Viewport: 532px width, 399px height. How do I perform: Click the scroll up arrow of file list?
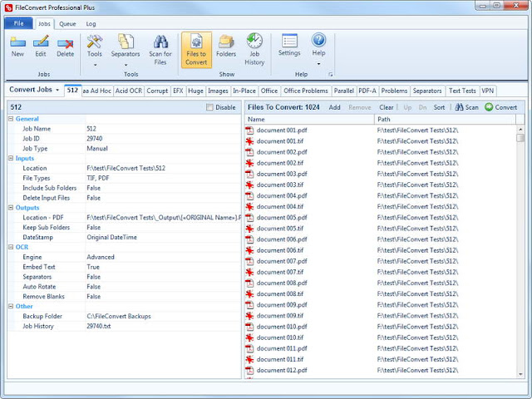click(x=520, y=130)
